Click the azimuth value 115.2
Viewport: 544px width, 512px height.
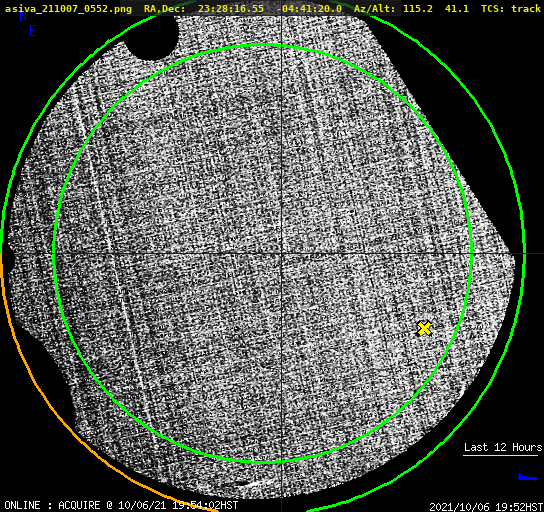point(418,9)
